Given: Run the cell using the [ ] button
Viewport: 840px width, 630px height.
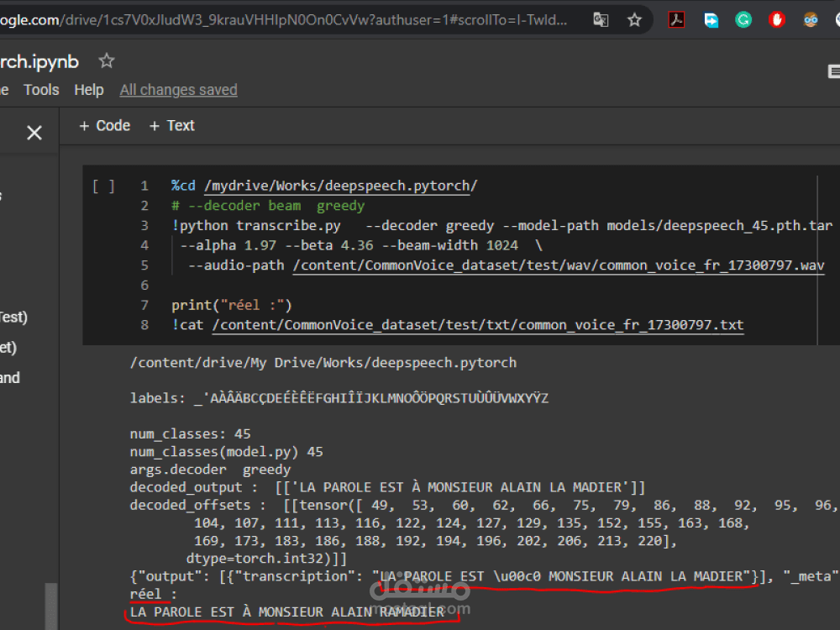Looking at the screenshot, I should pos(103,186).
